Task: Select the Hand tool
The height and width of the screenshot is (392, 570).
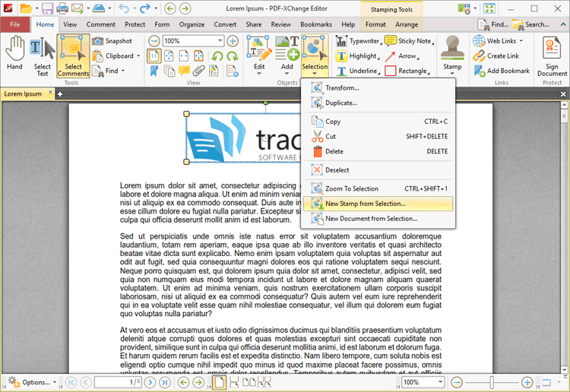Action: pyautogui.click(x=14, y=54)
